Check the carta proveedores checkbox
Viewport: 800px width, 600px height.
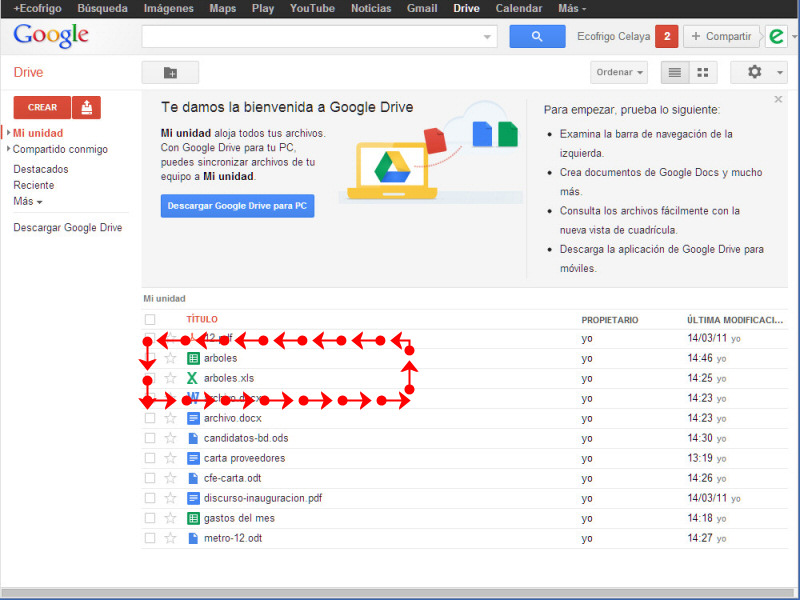149,458
